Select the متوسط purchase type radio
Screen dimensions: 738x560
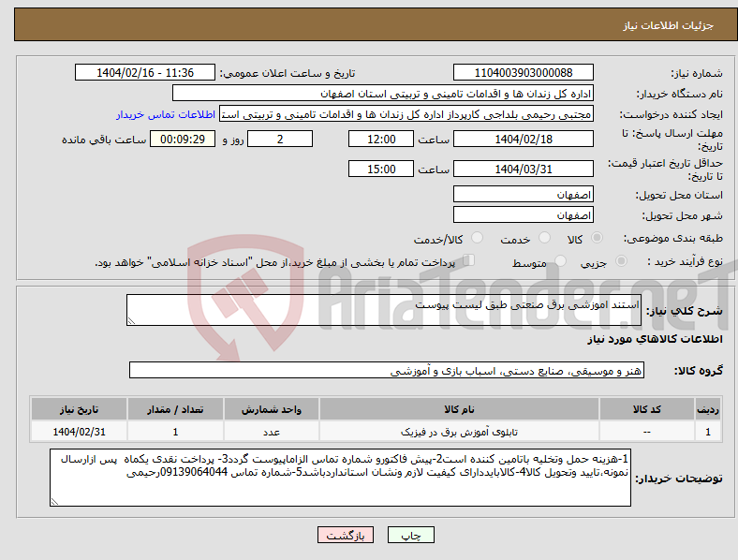(560, 260)
